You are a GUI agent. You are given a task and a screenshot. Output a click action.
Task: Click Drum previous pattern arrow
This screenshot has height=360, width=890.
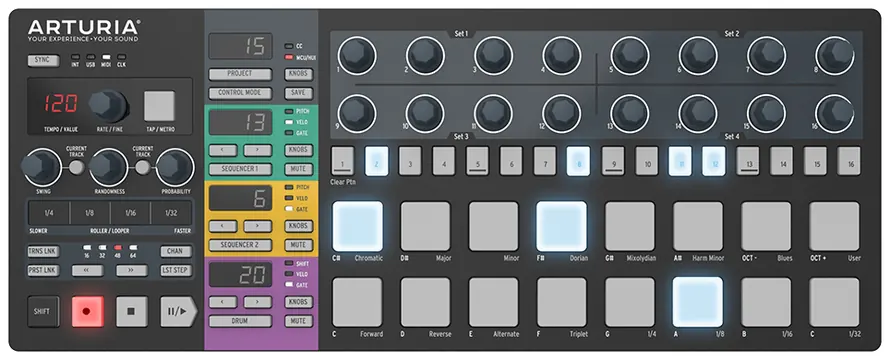point(223,302)
